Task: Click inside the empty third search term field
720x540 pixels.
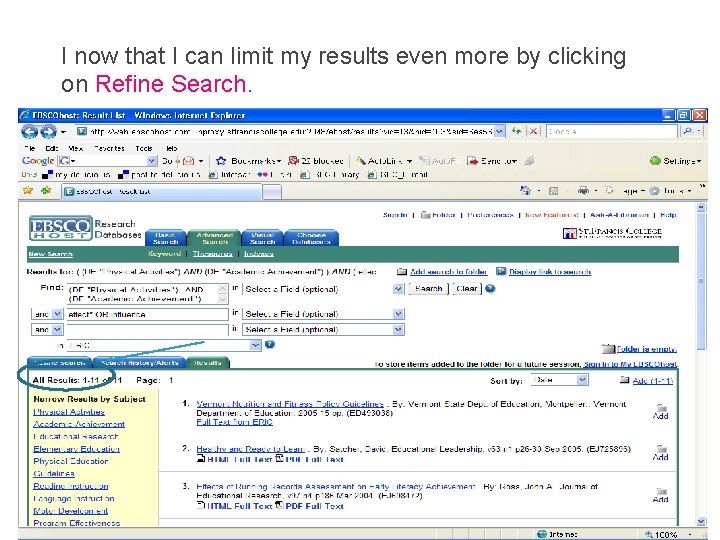Action: [x=147, y=330]
